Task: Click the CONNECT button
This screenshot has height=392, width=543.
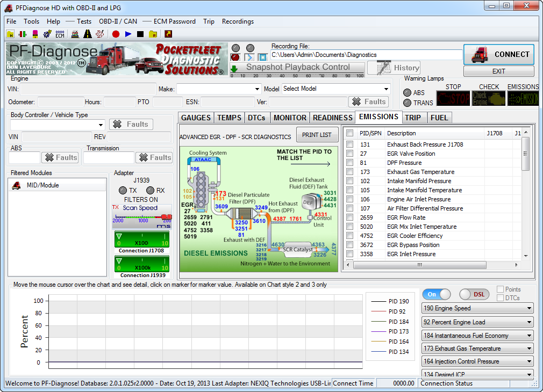Action: click(498, 54)
